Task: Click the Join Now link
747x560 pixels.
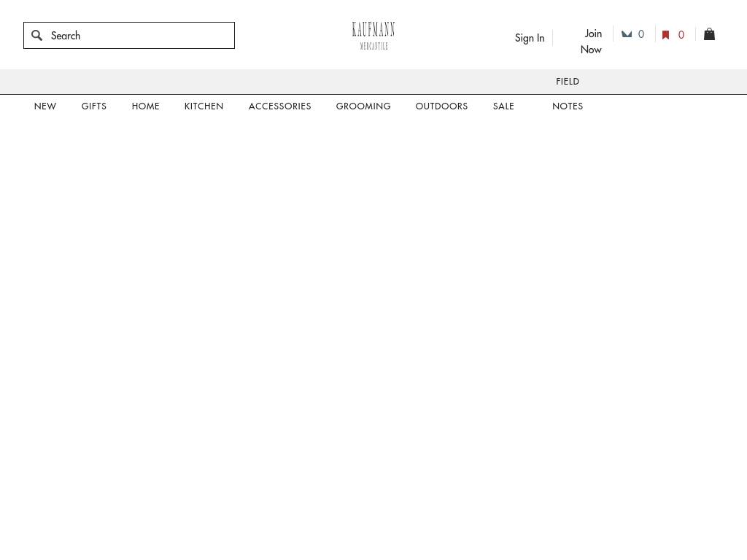Action: point(592,42)
